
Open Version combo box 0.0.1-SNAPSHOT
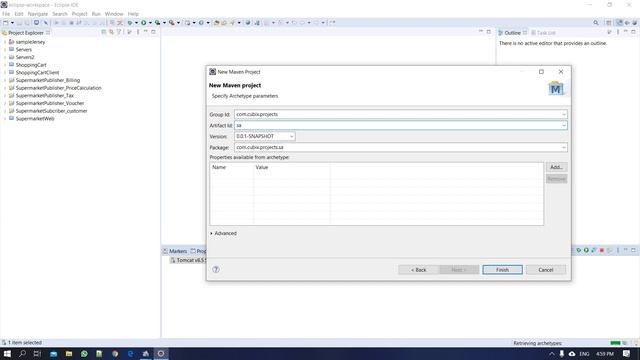264,136
